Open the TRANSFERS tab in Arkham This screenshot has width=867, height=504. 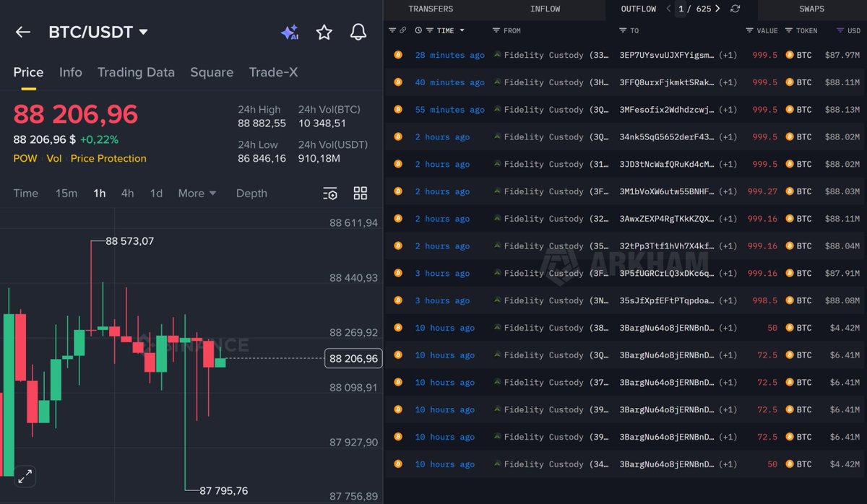pyautogui.click(x=431, y=9)
